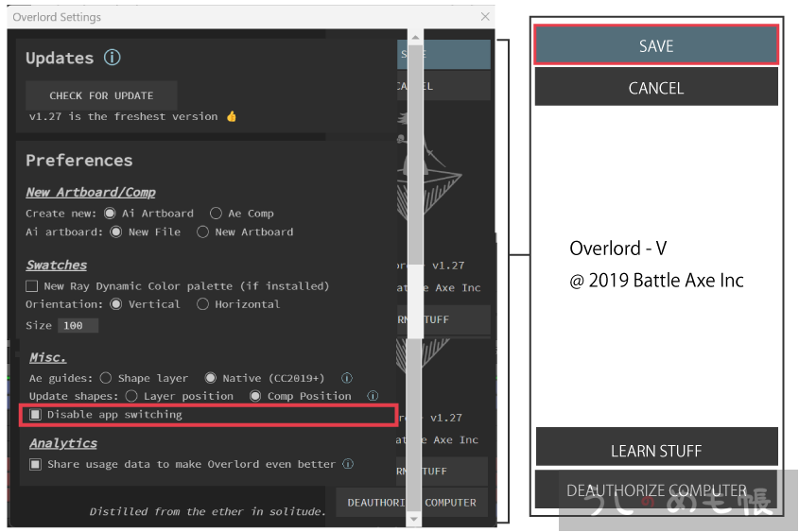Click the info icon beside Updates heading
Viewport: 799px width, 532px height.
coord(112,58)
